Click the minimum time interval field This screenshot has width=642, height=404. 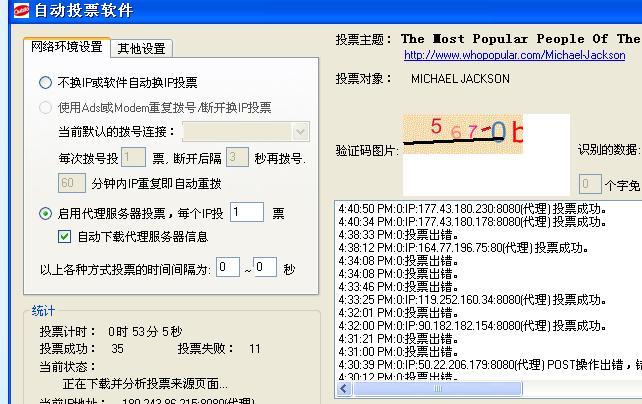click(228, 267)
